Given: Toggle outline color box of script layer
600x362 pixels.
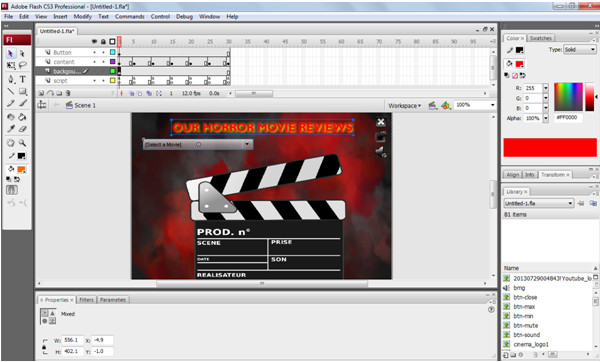Looking at the screenshot, I should tap(112, 80).
